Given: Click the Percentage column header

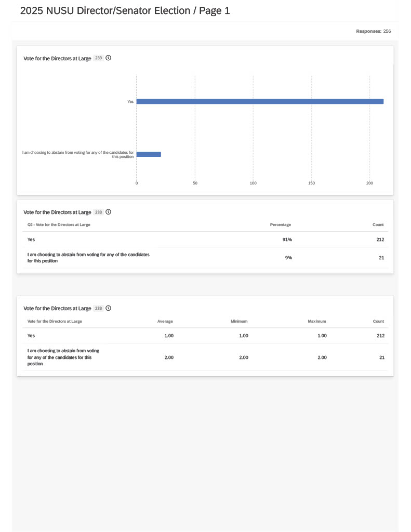Looking at the screenshot, I should pyautogui.click(x=281, y=224).
